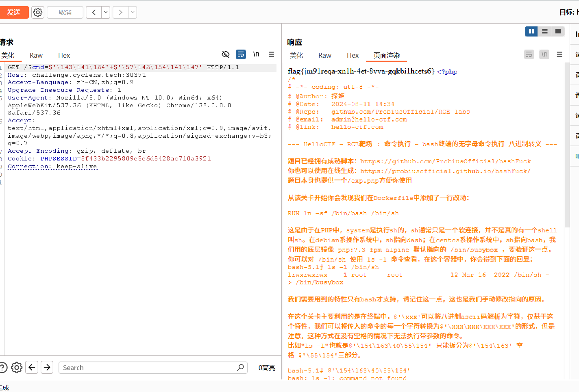
Task: Switch response view to 美化 tab
Action: point(296,55)
